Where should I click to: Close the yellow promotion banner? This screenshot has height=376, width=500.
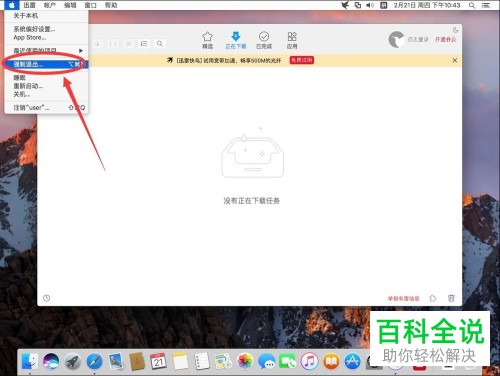tap(455, 60)
